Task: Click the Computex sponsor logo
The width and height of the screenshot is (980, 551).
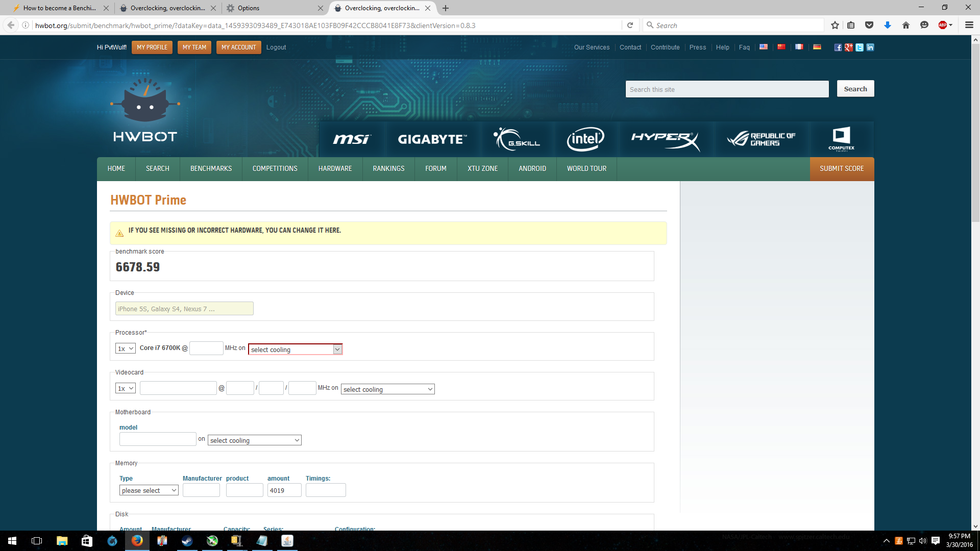Action: [841, 139]
